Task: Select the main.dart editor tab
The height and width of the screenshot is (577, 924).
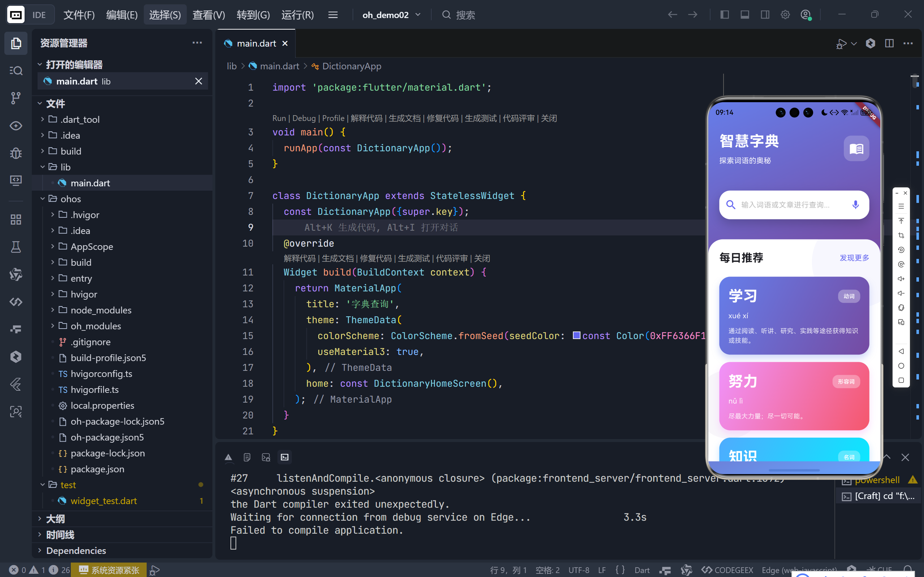Action: pyautogui.click(x=256, y=43)
